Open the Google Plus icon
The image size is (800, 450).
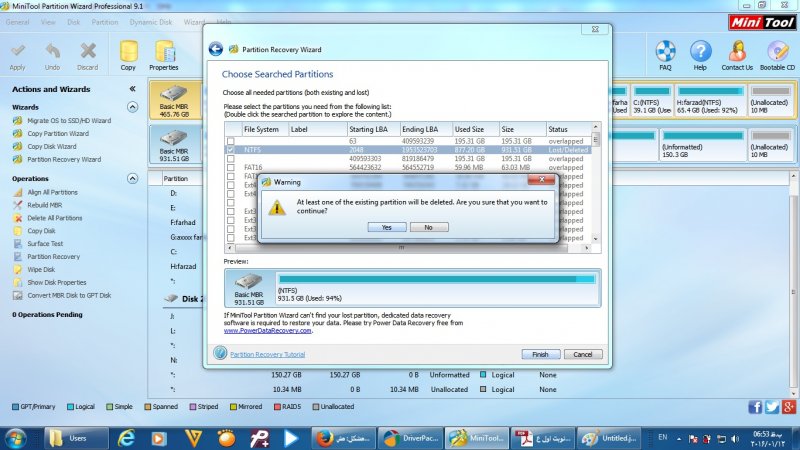pyautogui.click(x=789, y=407)
